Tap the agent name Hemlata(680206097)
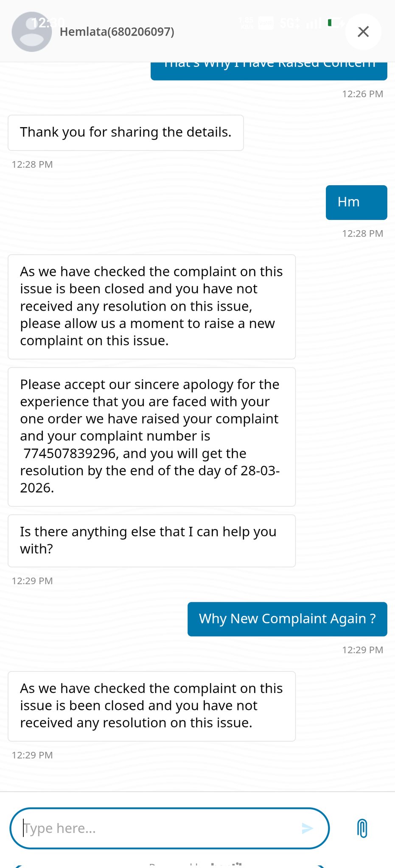This screenshot has width=395, height=868. click(117, 32)
